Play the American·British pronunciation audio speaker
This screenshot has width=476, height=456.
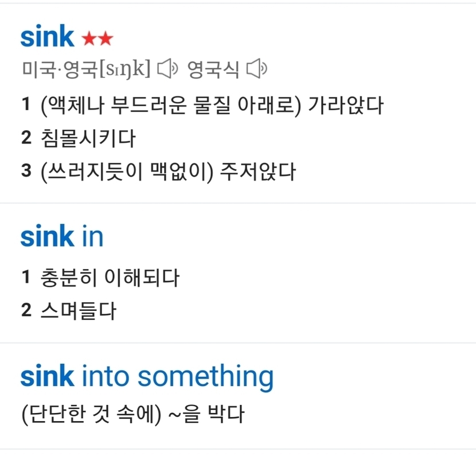168,69
